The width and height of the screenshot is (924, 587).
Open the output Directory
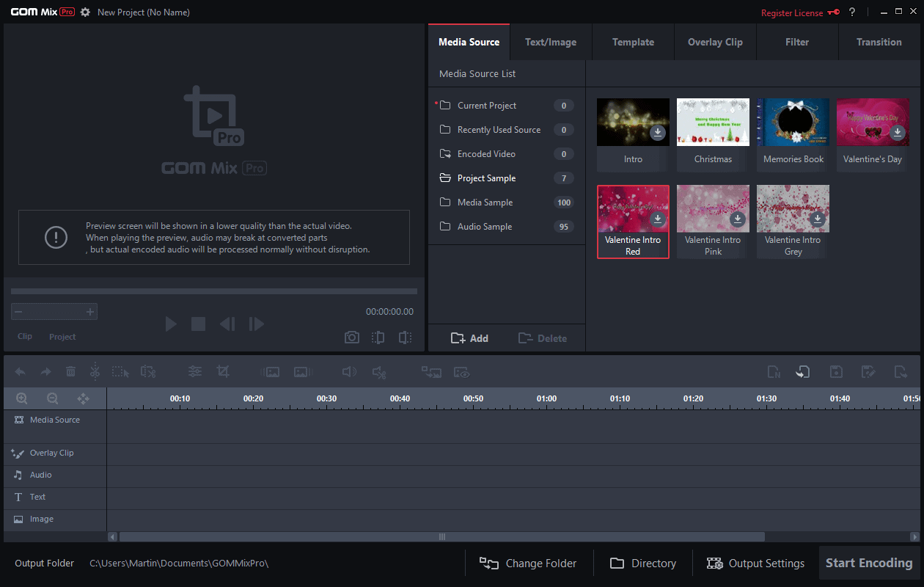(643, 564)
